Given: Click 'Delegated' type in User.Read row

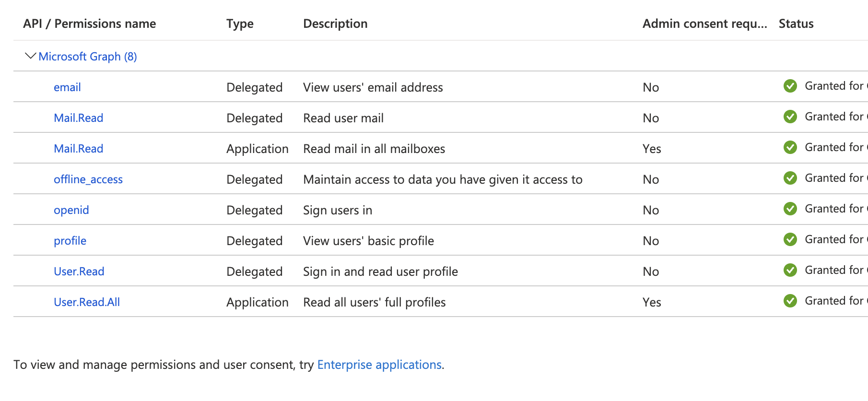Looking at the screenshot, I should click(254, 271).
